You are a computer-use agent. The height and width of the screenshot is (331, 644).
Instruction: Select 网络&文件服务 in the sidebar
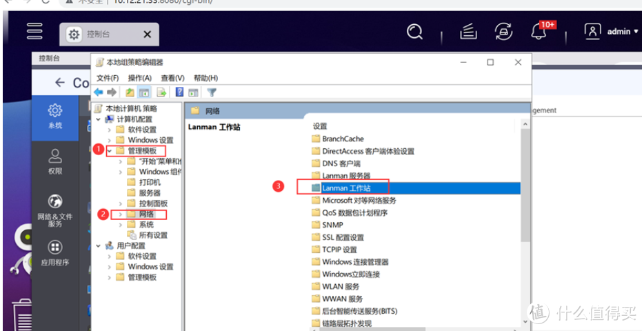55,210
